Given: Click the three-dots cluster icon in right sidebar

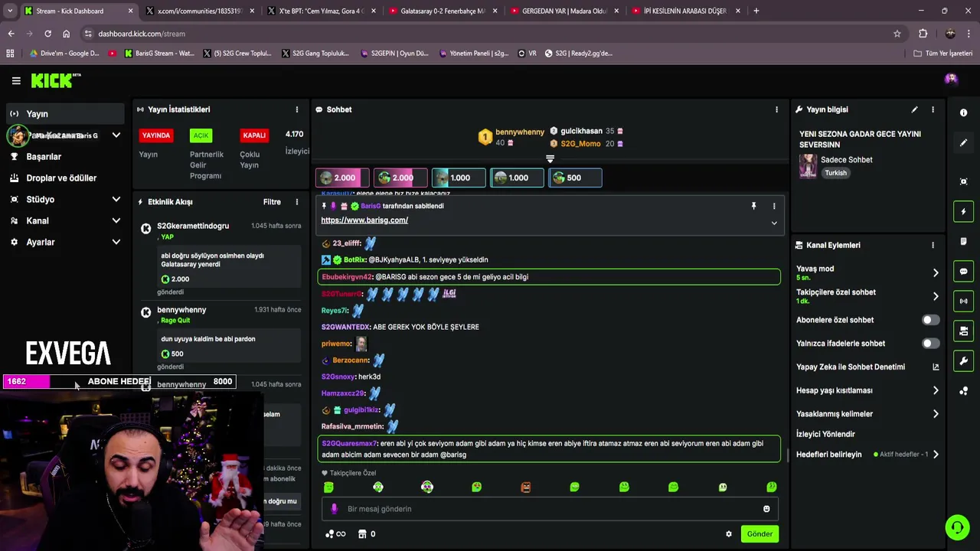Looking at the screenshot, I should pos(963,390).
